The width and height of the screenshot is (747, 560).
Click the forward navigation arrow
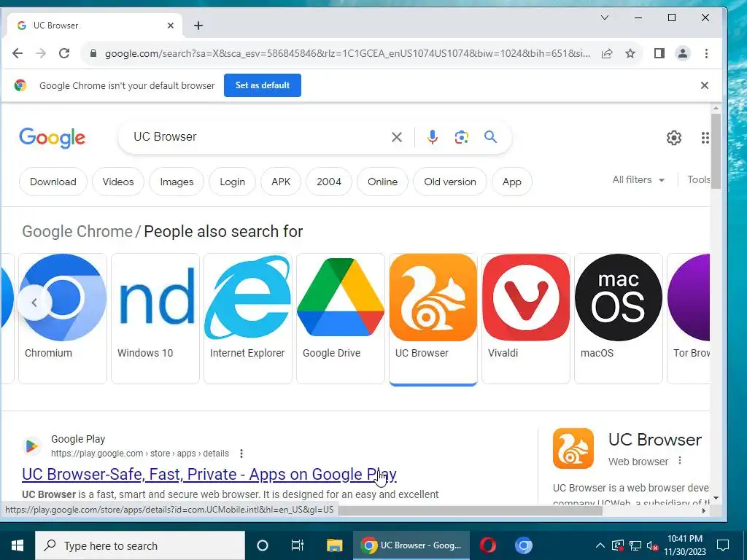point(41,53)
